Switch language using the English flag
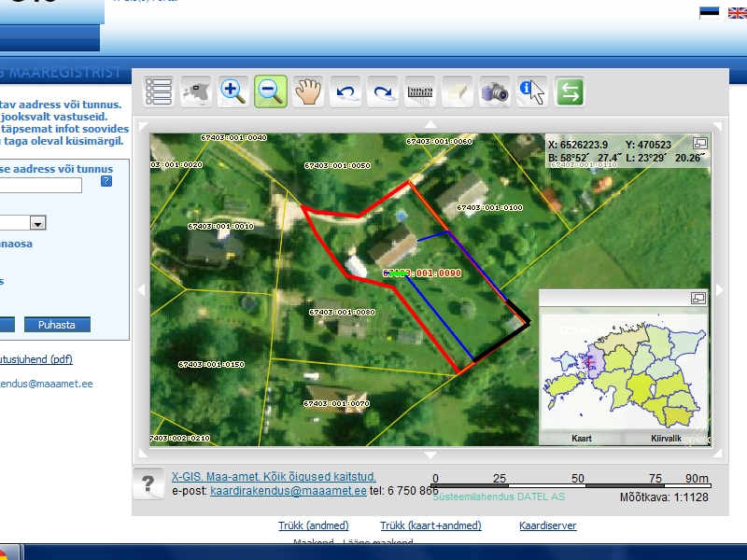747x560 pixels. pyautogui.click(x=735, y=13)
